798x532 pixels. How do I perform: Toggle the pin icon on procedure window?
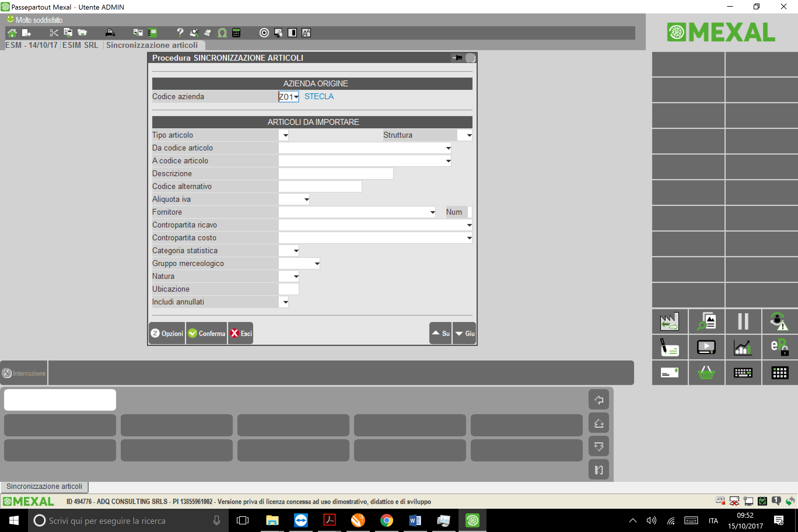click(457, 58)
